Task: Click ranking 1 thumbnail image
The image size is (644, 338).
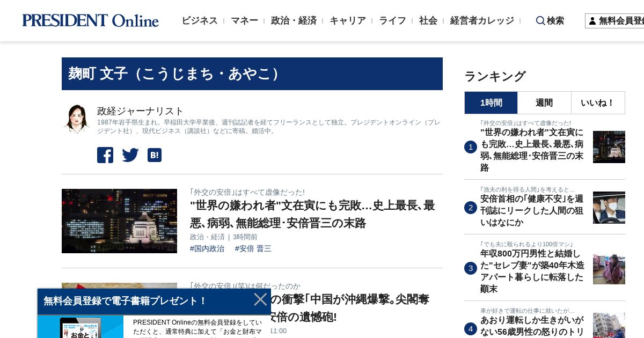Action: click(609, 147)
